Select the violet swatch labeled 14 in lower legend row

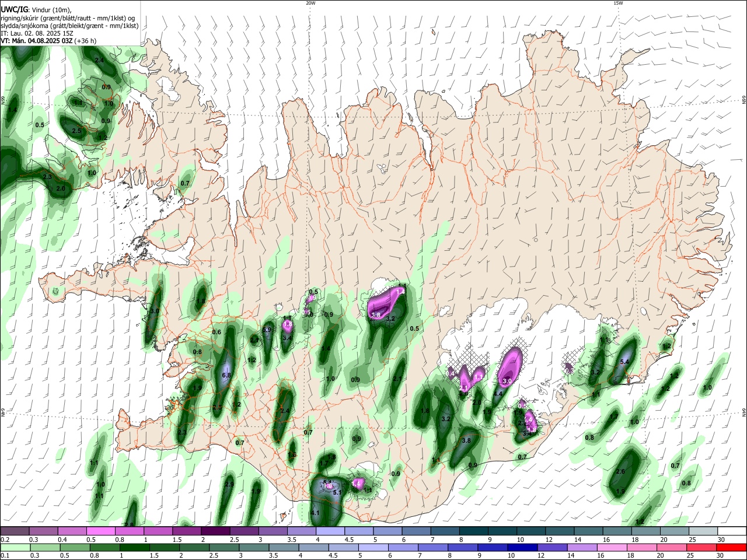(582, 547)
